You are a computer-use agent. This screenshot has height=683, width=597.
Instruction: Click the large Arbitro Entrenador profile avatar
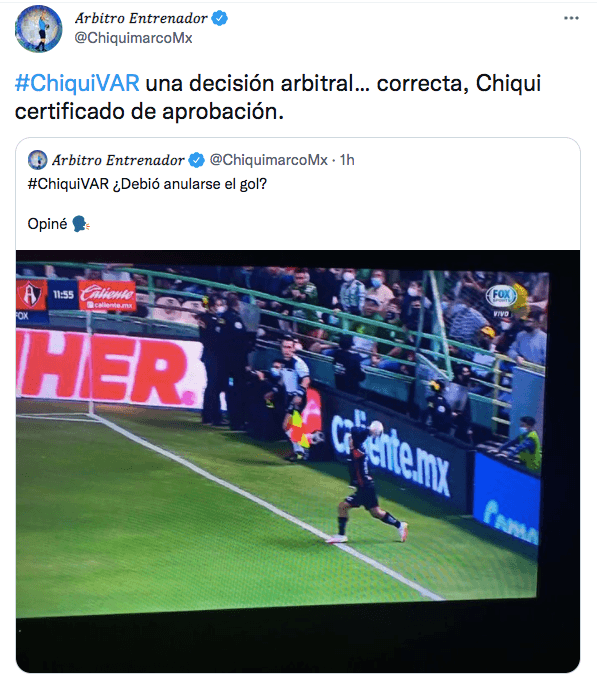(39, 29)
